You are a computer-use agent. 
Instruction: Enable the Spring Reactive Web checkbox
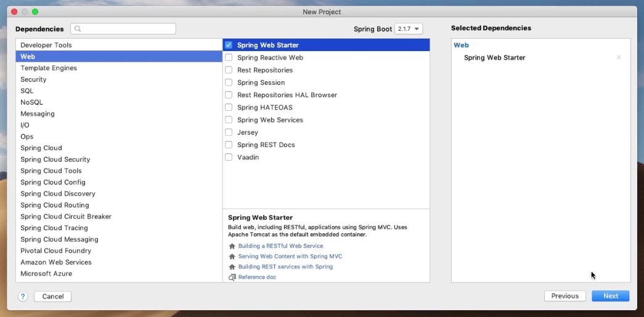pos(229,57)
